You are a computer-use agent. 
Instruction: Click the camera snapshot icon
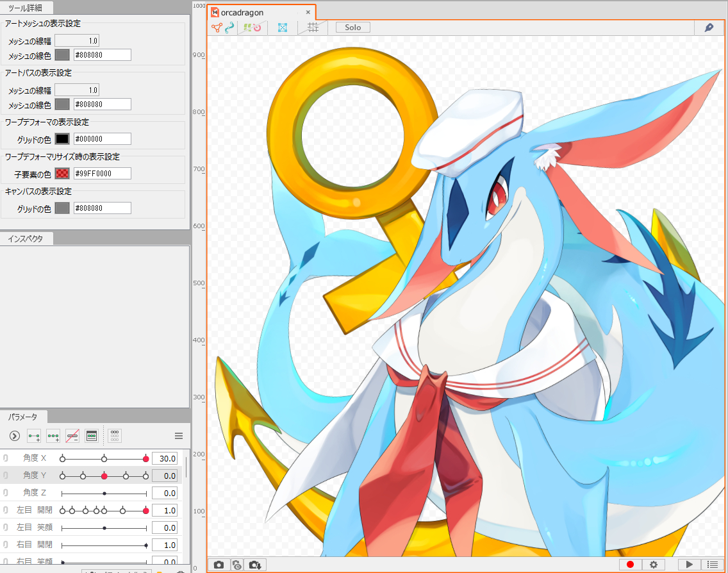coord(219,565)
